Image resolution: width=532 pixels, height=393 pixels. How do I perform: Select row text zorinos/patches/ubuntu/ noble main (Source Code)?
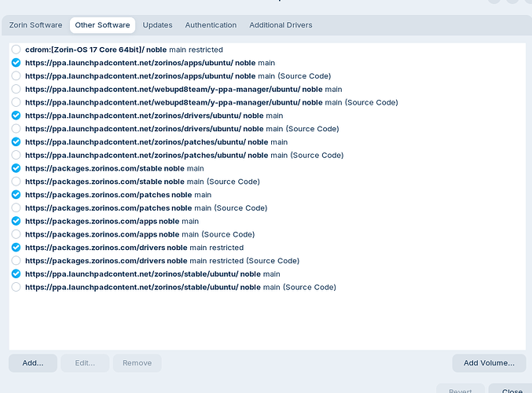(184, 155)
